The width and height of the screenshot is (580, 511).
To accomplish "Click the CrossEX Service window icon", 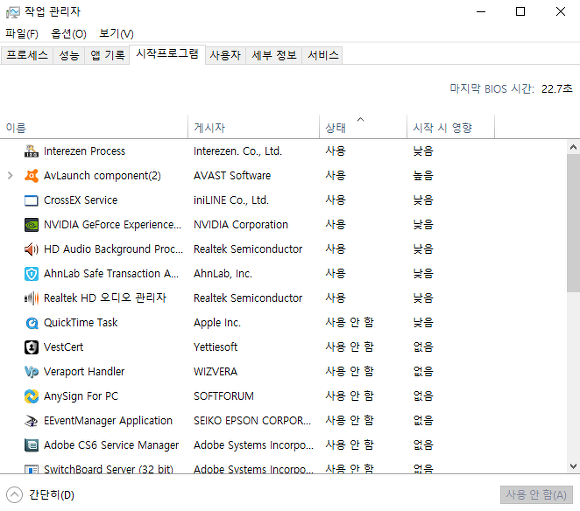I will pyautogui.click(x=31, y=200).
